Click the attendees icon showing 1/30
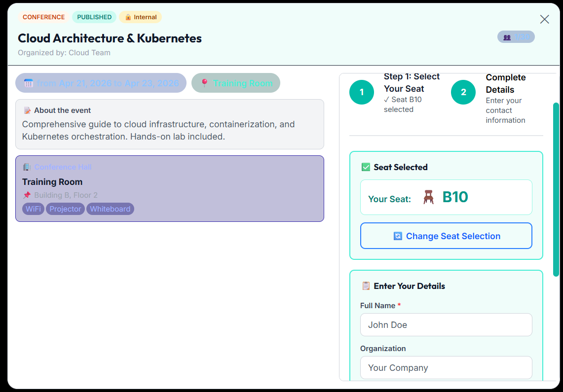Screen dimensions: 563x392 (507, 37)
